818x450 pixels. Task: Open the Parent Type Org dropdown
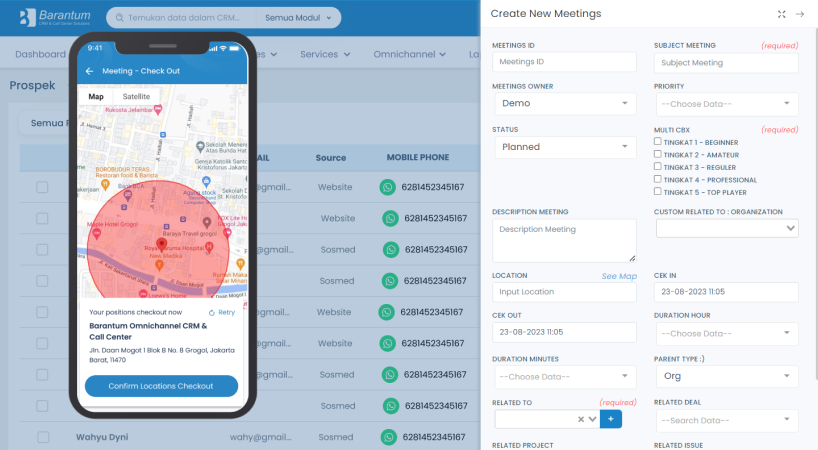pyautogui.click(x=727, y=376)
